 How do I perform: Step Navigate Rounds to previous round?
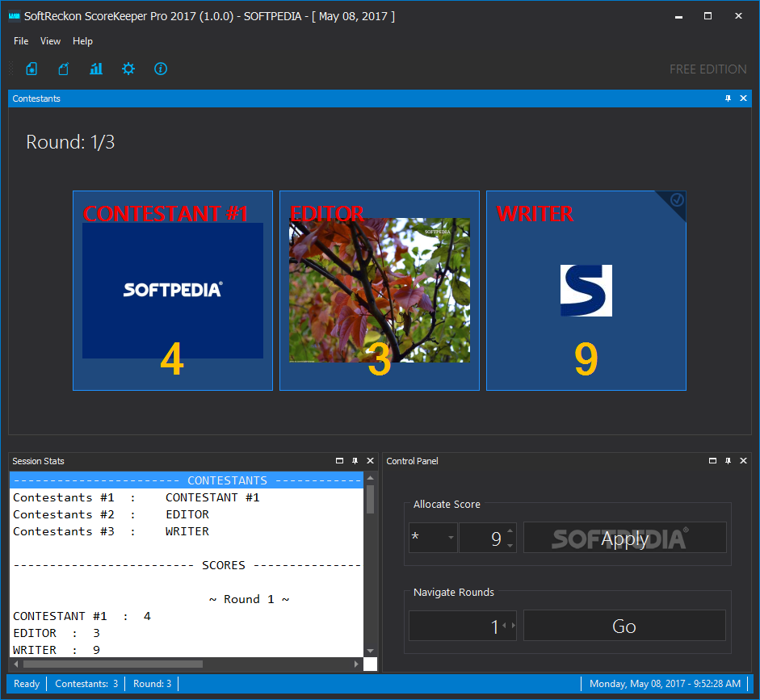coord(504,626)
